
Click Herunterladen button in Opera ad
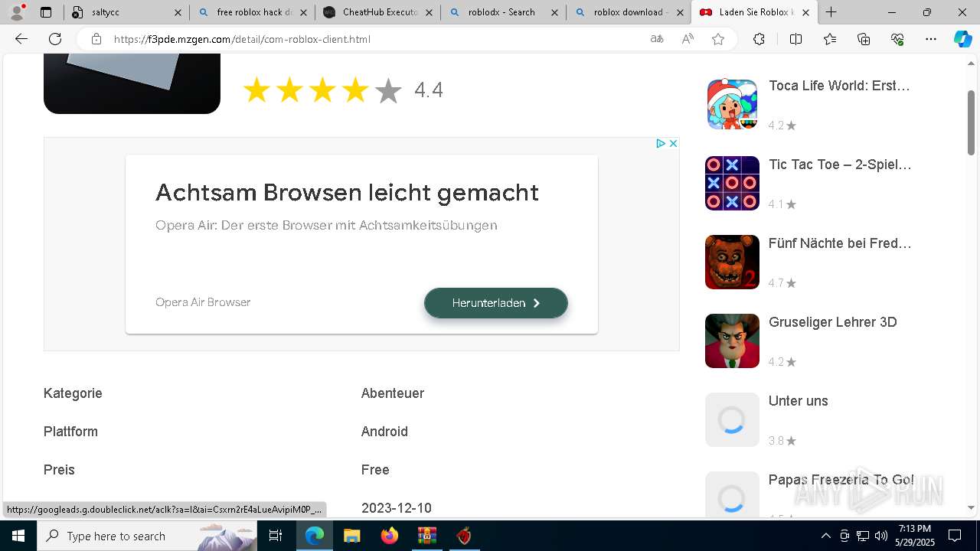(x=496, y=303)
